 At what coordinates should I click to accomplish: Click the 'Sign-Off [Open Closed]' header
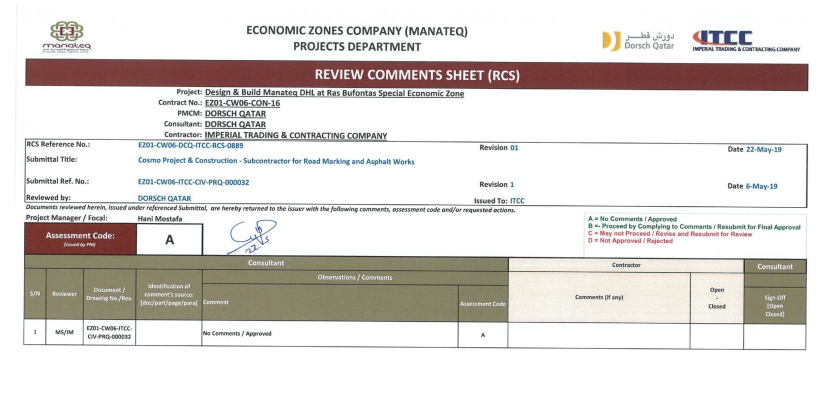775,306
